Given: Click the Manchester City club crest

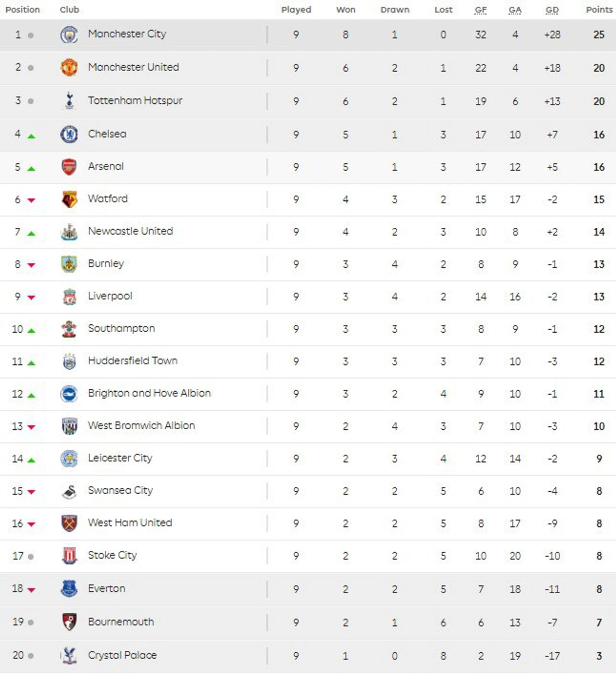Looking at the screenshot, I should coord(69,35).
